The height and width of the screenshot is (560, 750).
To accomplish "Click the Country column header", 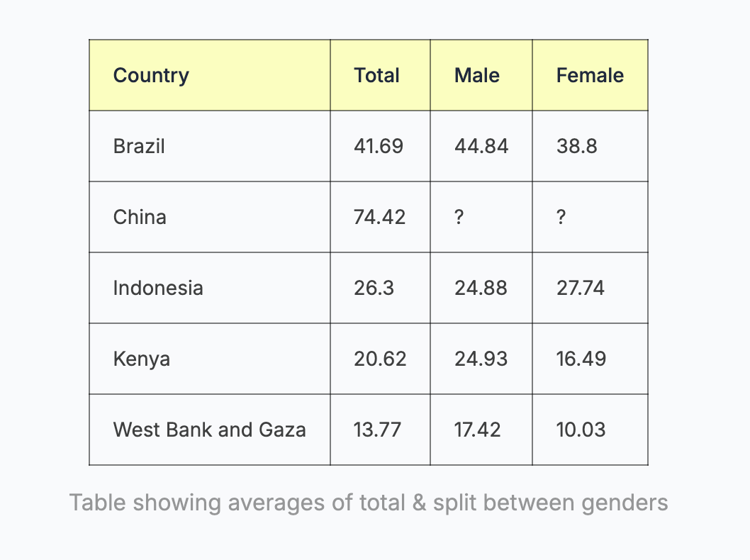I will coord(151,75).
